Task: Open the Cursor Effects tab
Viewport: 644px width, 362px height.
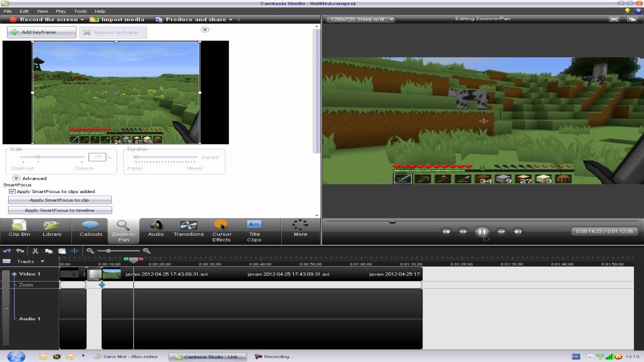Action: tap(221, 231)
